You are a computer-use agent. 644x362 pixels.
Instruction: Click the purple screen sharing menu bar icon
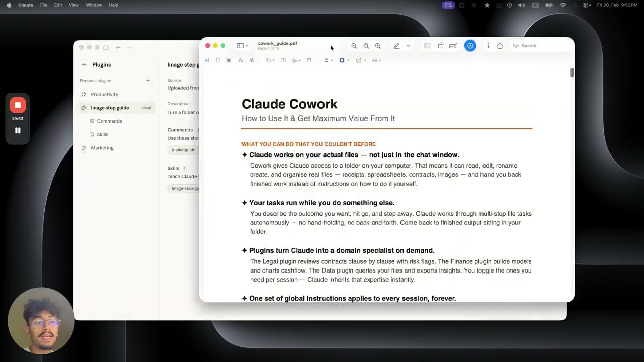(x=448, y=5)
